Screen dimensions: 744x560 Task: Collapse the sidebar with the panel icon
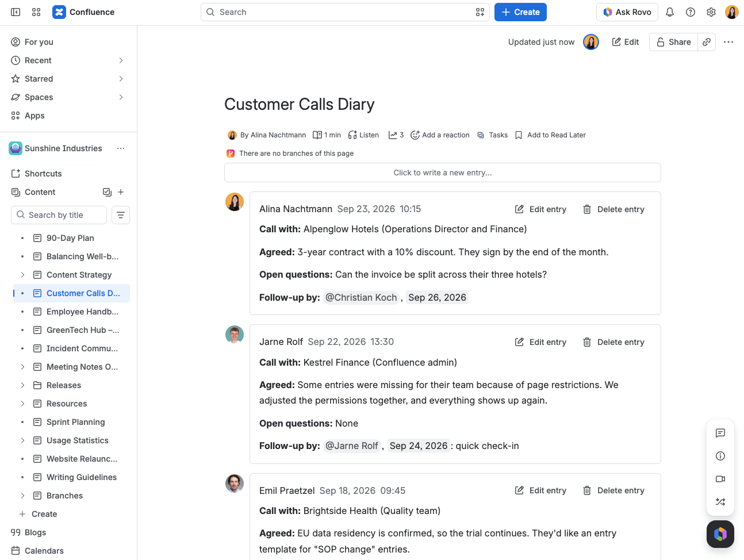click(16, 12)
